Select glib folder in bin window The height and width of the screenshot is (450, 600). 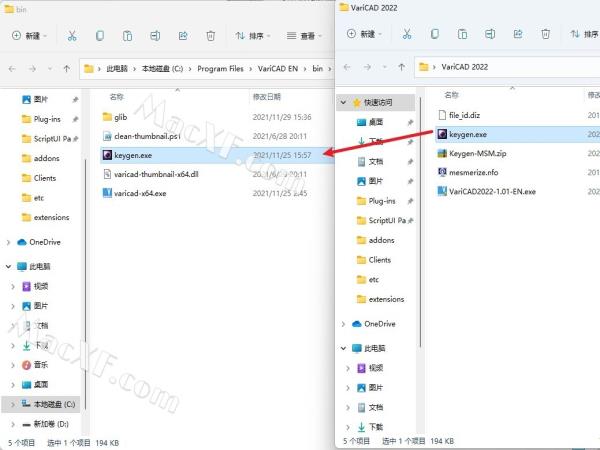(217, 117)
